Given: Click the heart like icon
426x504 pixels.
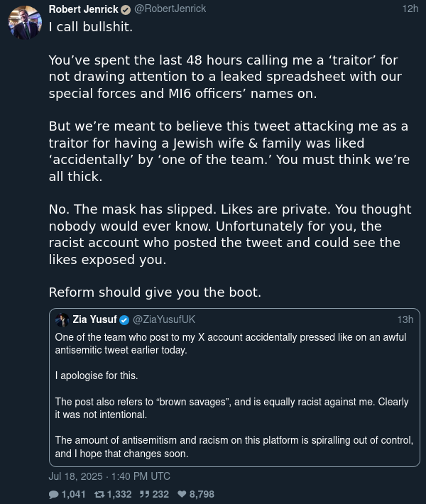Looking at the screenshot, I should click(182, 494).
